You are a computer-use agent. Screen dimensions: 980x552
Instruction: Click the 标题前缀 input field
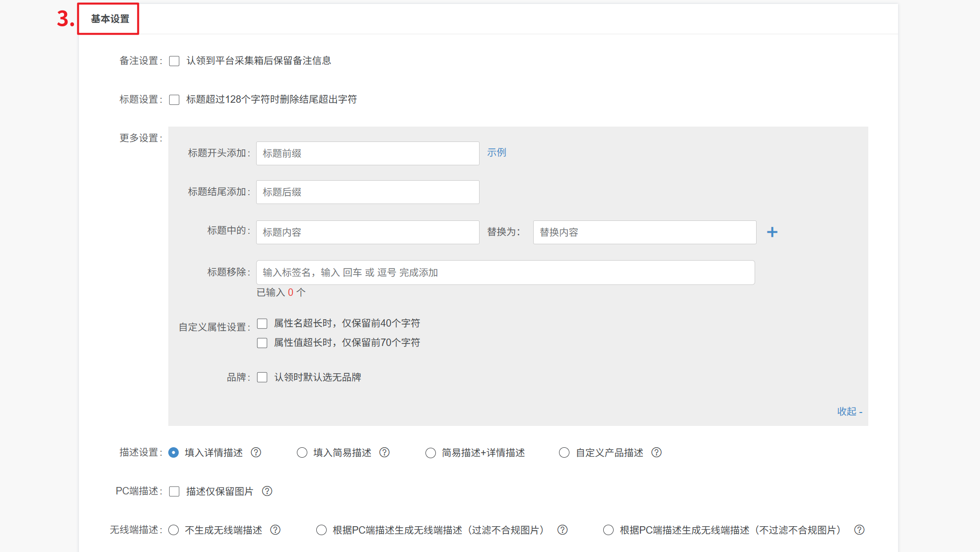367,153
